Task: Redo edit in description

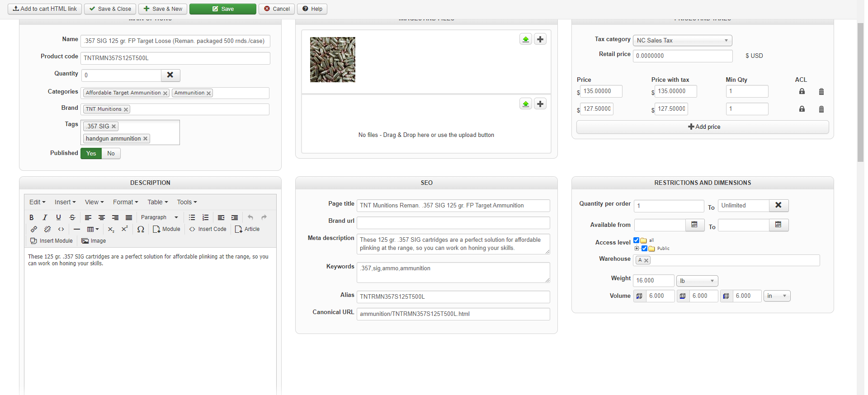Action: (x=264, y=217)
